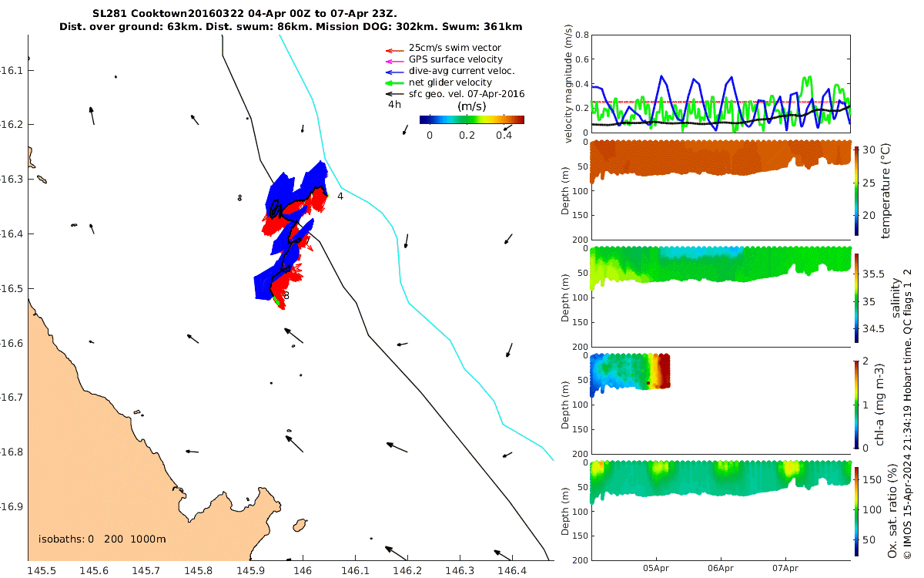924x578 pixels.
Task: Click the 'isobaths: 0 200 1000m' label
Action: click(x=102, y=539)
